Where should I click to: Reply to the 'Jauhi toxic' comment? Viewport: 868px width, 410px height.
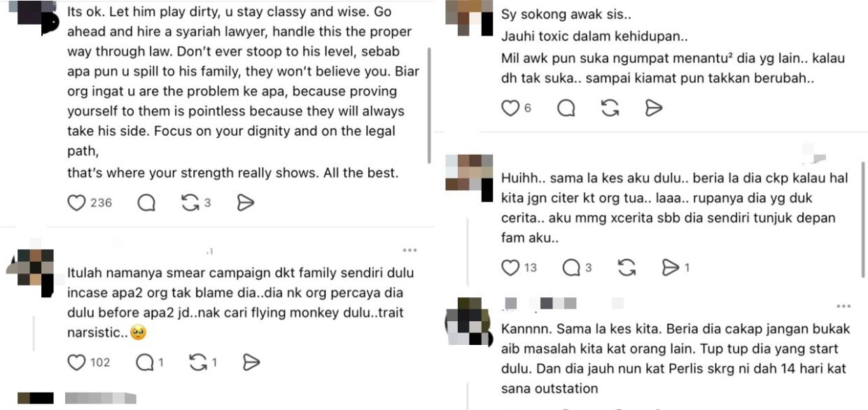tap(566, 108)
